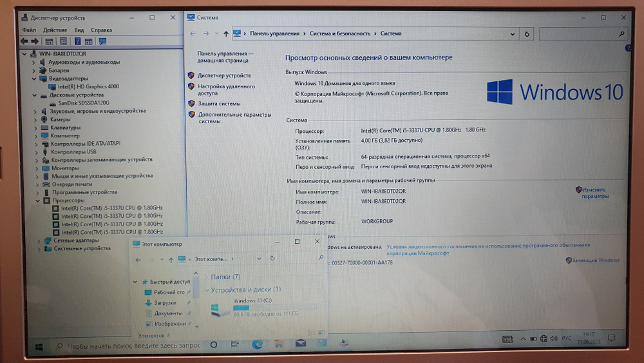Collapse the Дисковые устройства node
644x363 pixels.
click(35, 95)
